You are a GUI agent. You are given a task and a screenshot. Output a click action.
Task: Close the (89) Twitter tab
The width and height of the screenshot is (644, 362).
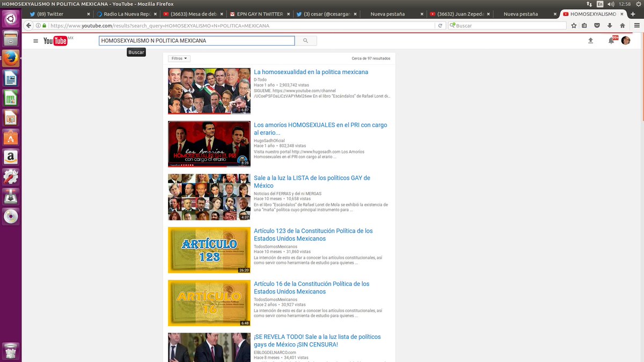click(89, 14)
